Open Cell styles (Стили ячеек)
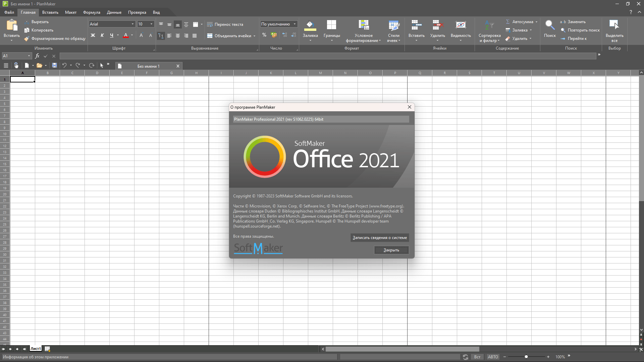The image size is (644, 362). coord(393,31)
